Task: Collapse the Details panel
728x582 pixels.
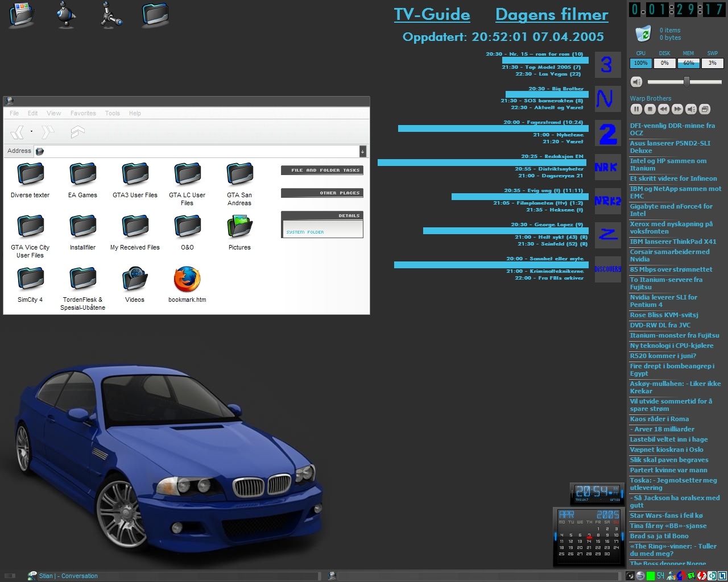Action: point(322,215)
